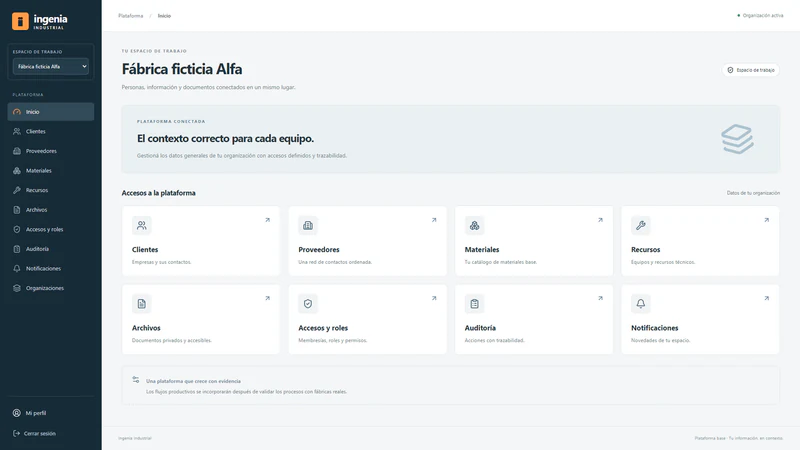Open the Archivos card arrow icon

pos(267,298)
